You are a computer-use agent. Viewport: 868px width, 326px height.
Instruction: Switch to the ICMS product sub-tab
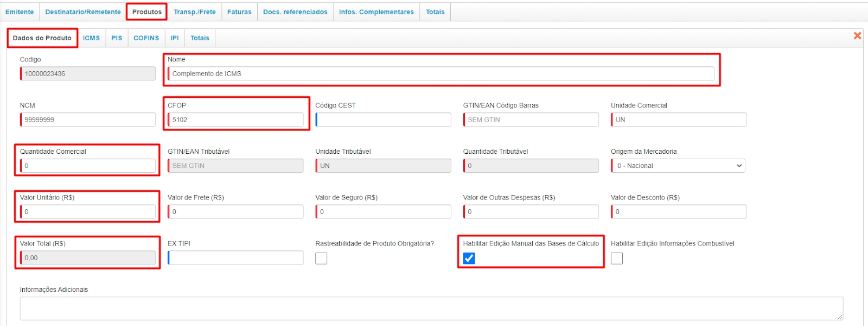tap(91, 38)
